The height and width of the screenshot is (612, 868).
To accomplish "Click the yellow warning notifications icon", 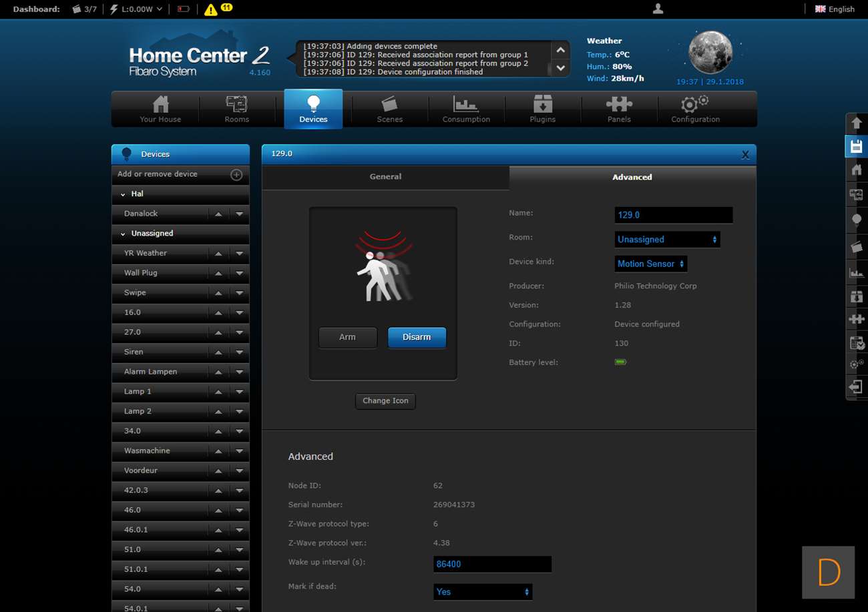I will 211,9.
